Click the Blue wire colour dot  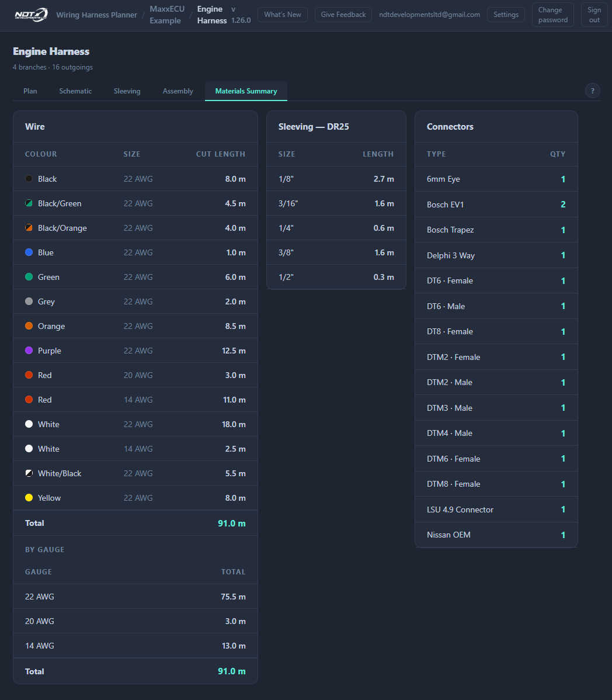(x=29, y=252)
